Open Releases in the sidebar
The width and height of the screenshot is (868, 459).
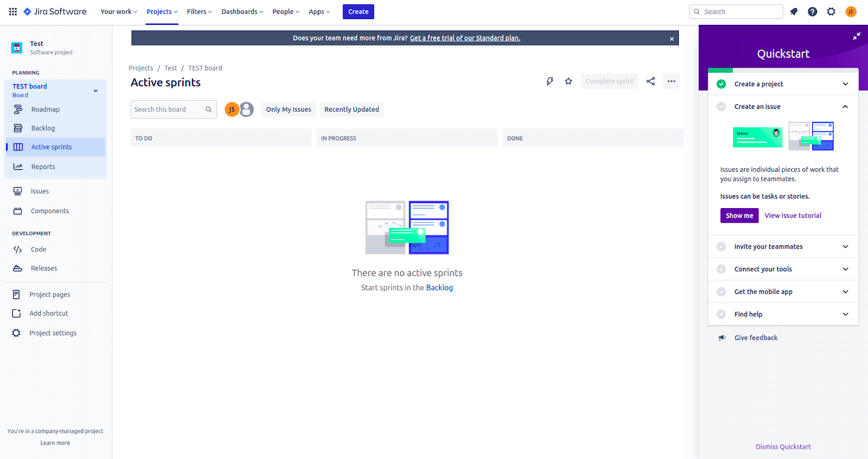click(55, 268)
